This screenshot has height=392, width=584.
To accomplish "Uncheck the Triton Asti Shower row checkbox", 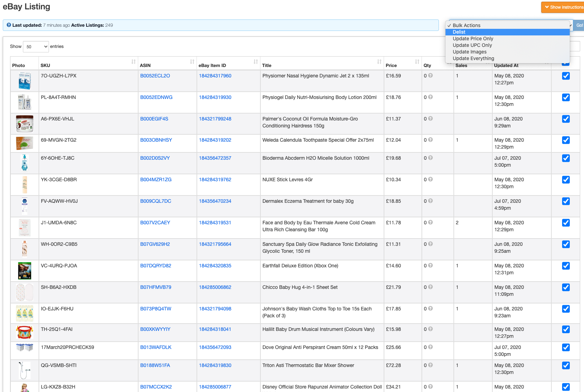I will pos(566,366).
